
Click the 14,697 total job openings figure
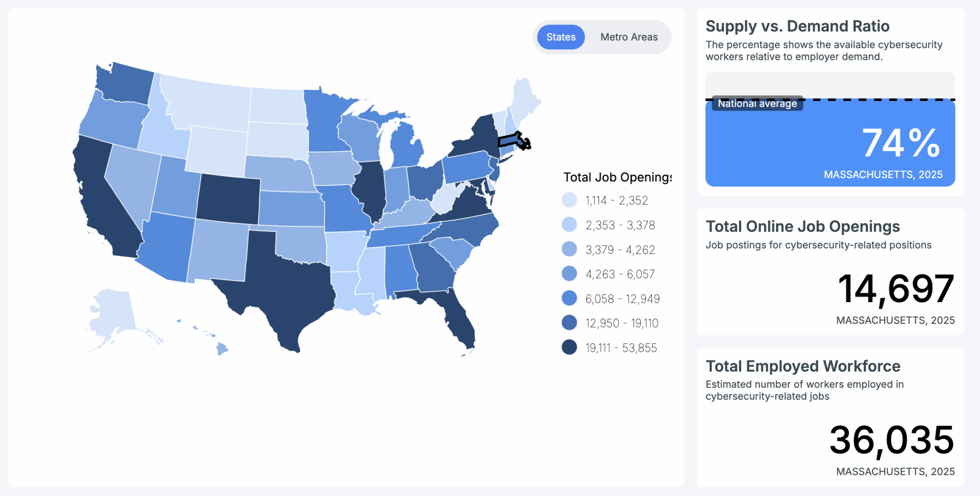click(896, 289)
